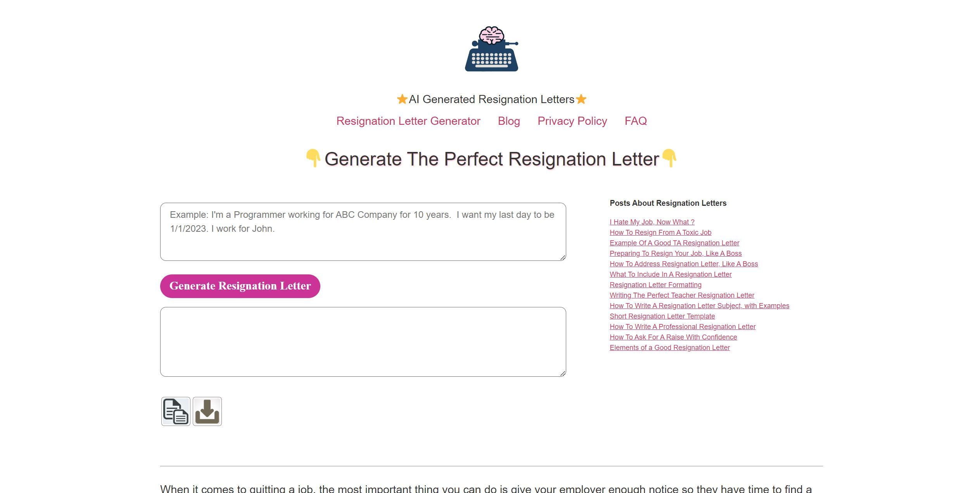Click the right pointing hand emoji icon

coord(669,158)
